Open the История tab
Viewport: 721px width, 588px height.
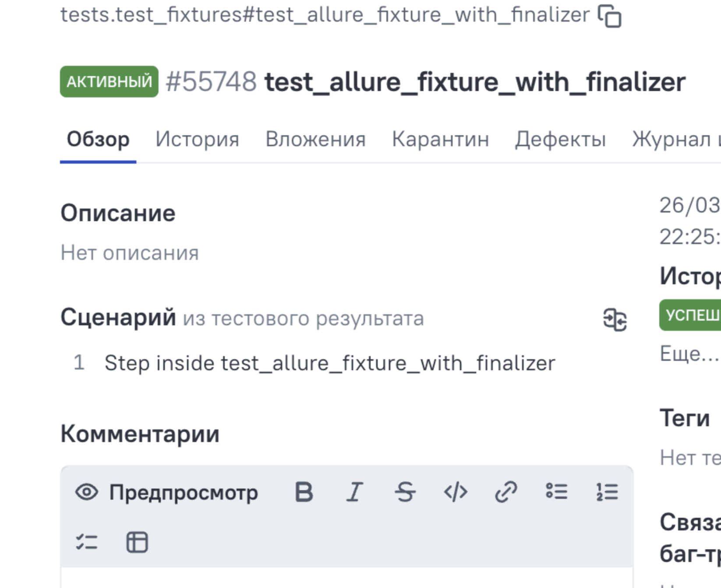[197, 140]
